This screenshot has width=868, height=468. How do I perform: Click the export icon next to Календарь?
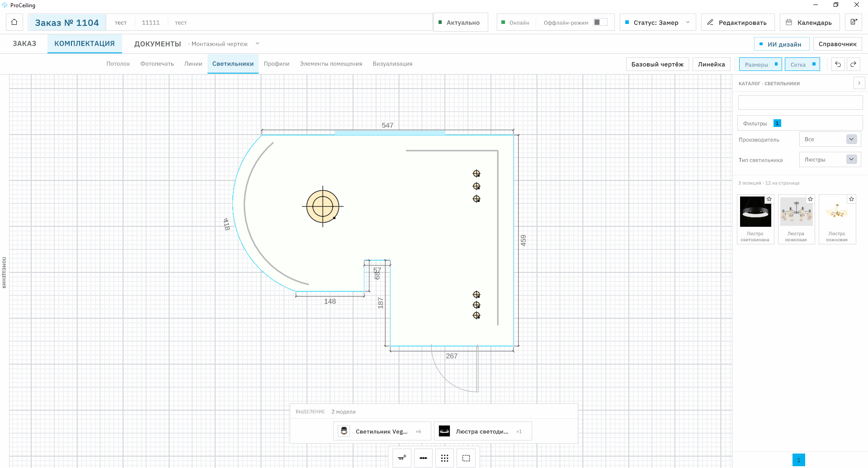854,22
